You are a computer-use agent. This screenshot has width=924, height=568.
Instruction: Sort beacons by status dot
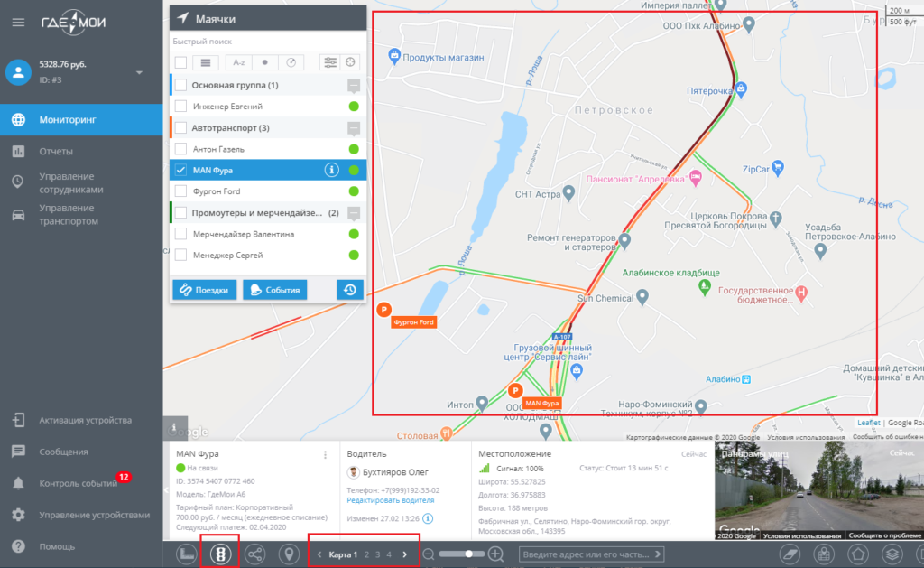(x=265, y=62)
